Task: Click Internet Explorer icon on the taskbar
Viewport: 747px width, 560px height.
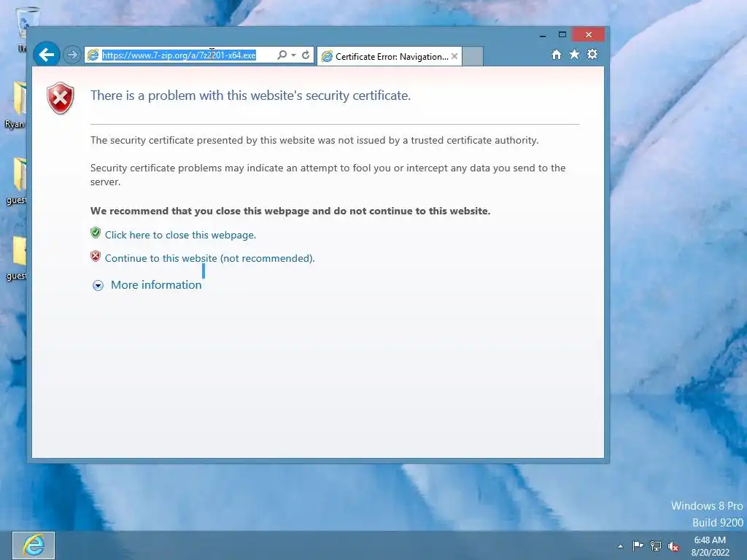Action: coord(34,545)
